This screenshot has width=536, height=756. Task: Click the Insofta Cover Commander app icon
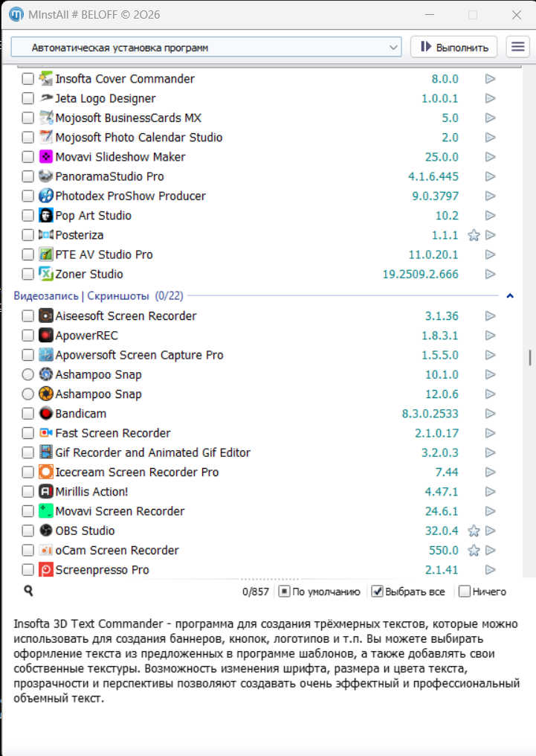coord(46,79)
